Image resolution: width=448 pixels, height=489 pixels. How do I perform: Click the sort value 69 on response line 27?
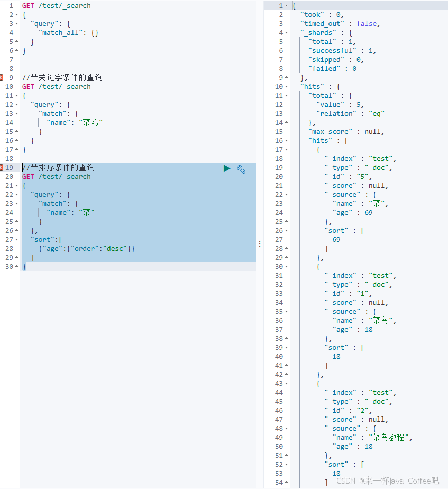tap(336, 240)
